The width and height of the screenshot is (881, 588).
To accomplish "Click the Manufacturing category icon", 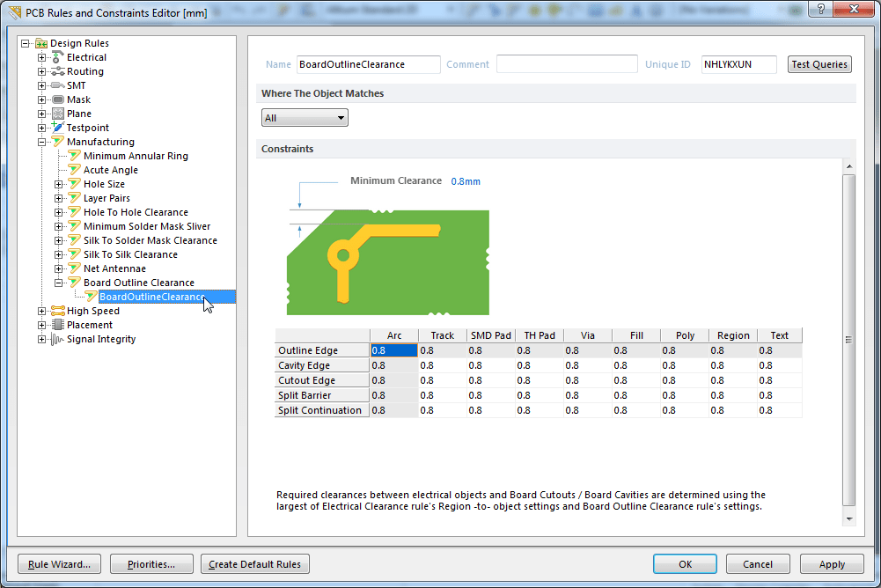I will [57, 141].
